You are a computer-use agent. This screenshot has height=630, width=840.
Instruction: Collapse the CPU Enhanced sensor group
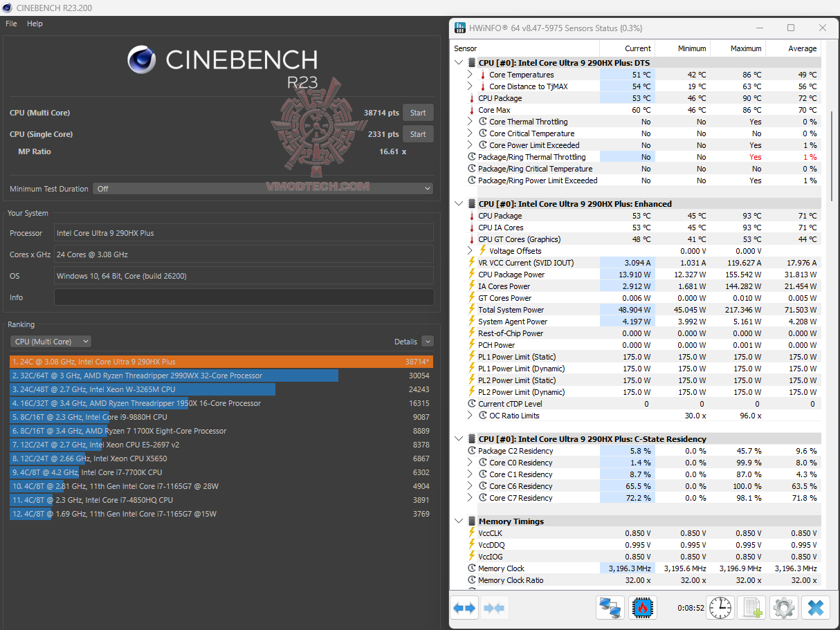click(x=459, y=204)
